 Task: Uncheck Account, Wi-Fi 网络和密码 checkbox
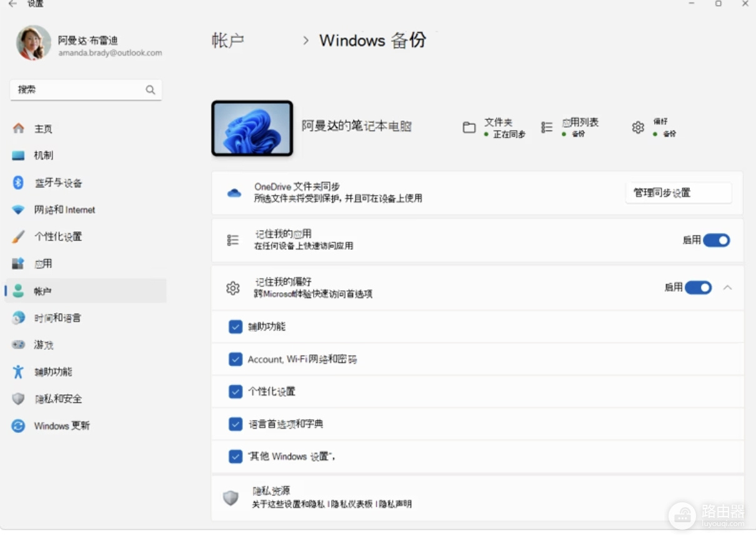tap(236, 359)
